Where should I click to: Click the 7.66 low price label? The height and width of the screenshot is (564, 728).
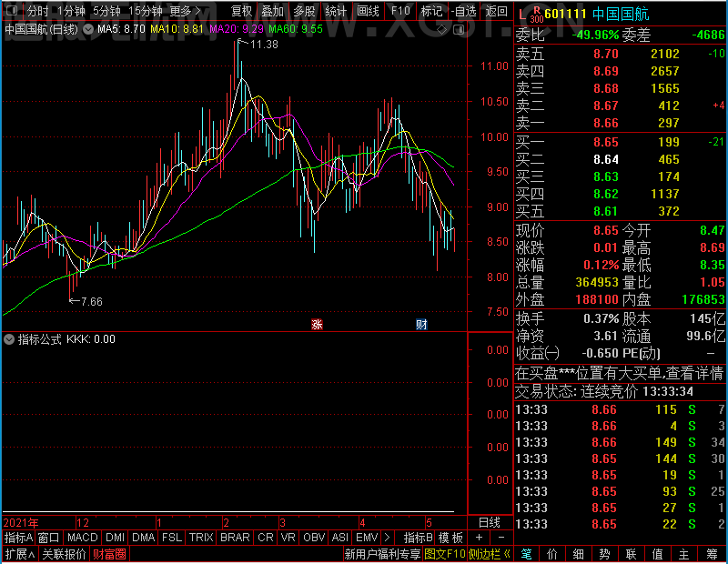tap(92, 302)
